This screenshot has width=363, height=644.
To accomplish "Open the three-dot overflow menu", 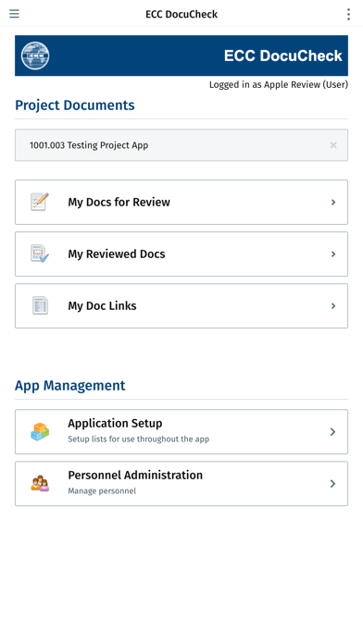I will click(x=348, y=14).
